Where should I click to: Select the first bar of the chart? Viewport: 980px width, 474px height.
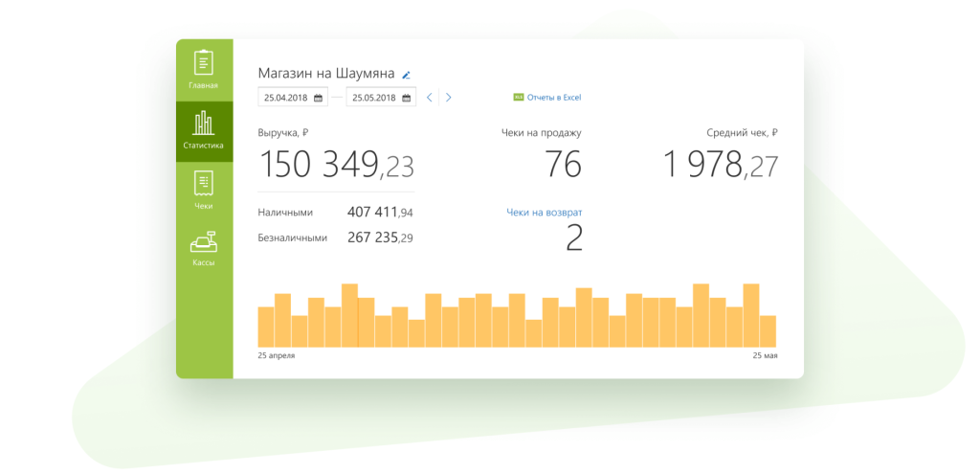(266, 327)
